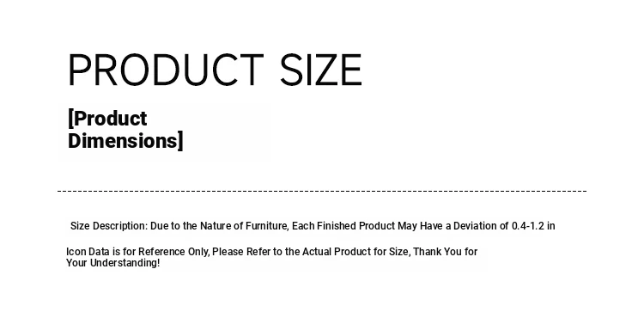Click the text Your Understanding!

[113, 263]
